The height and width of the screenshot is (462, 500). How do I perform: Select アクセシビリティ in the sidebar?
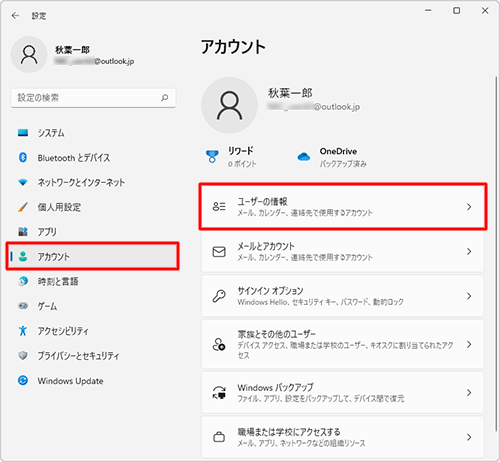(x=93, y=331)
